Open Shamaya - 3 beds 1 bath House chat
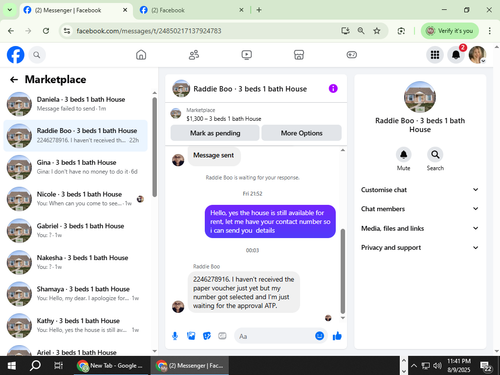Screen dimensions: 500x375 pyautogui.click(x=75, y=293)
